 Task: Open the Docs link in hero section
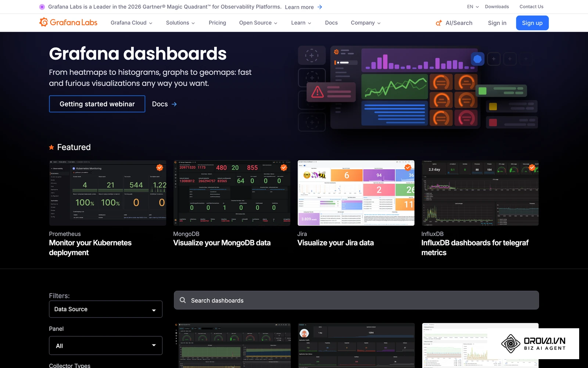[160, 104]
